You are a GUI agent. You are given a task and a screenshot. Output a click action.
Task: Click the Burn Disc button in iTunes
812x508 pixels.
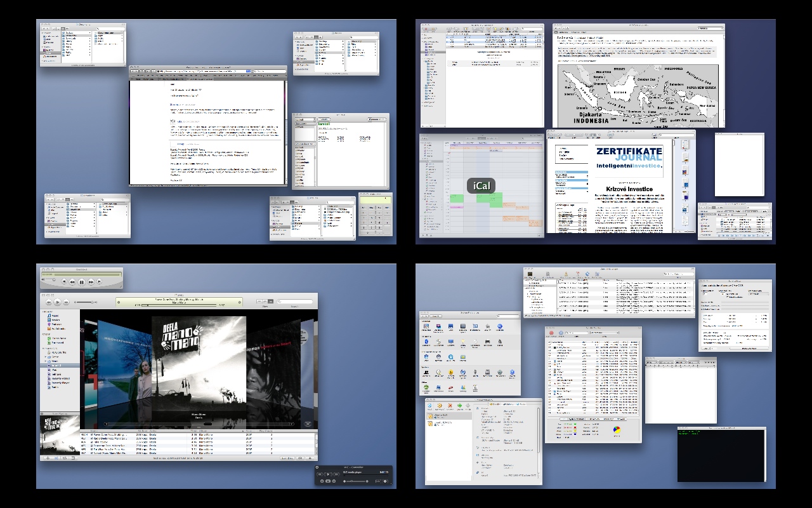[x=287, y=458]
